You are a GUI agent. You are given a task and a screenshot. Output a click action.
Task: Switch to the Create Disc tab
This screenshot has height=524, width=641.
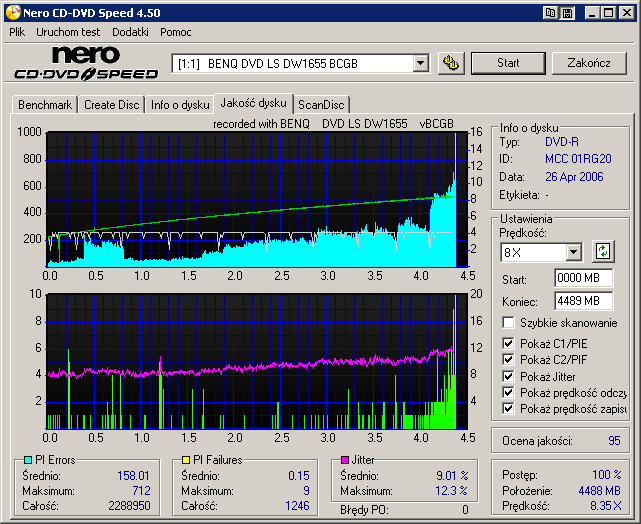click(112, 105)
